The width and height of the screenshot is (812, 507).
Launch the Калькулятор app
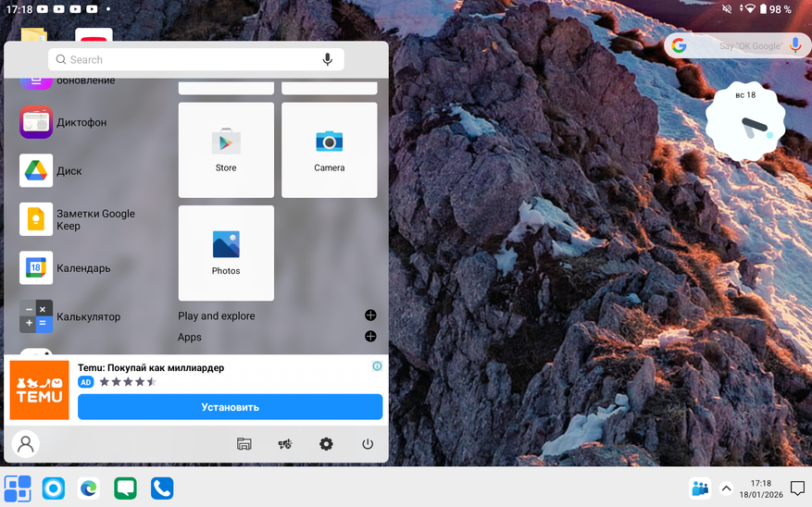[70, 316]
